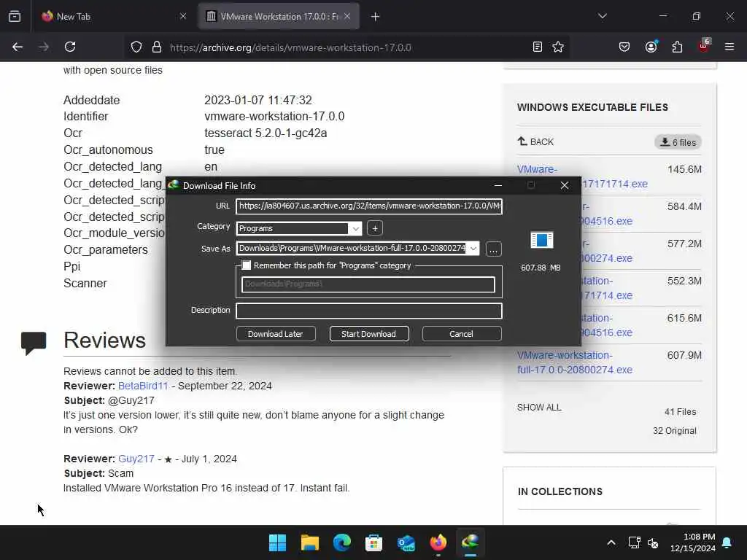Screen dimensions: 747x560
Task: Open the Pocket save icon
Action: (x=624, y=47)
